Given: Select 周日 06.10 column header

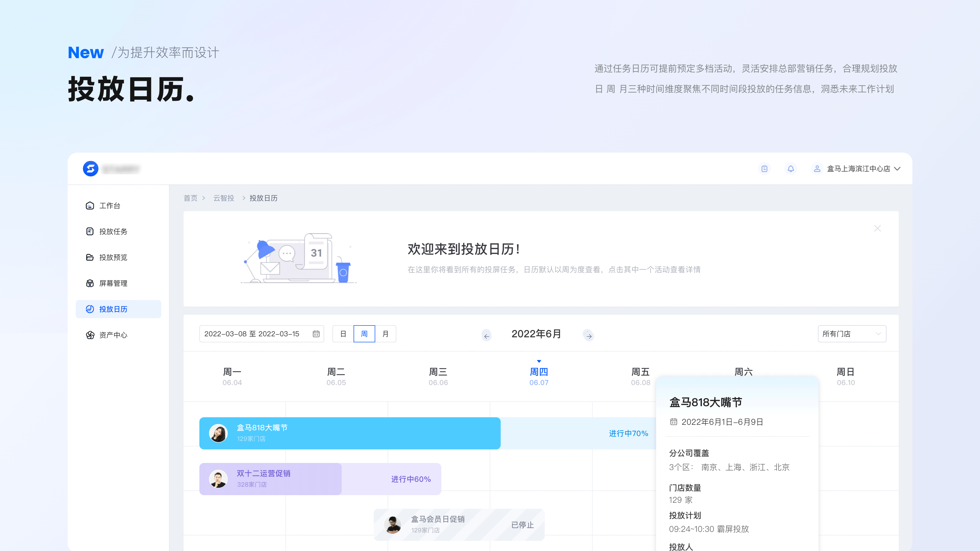Looking at the screenshot, I should 845,377.
